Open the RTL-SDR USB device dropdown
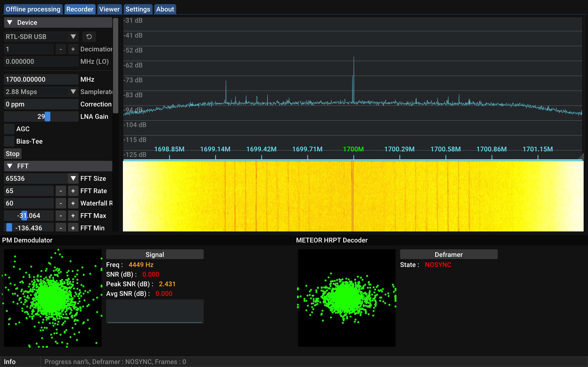588x367 pixels. tap(73, 37)
